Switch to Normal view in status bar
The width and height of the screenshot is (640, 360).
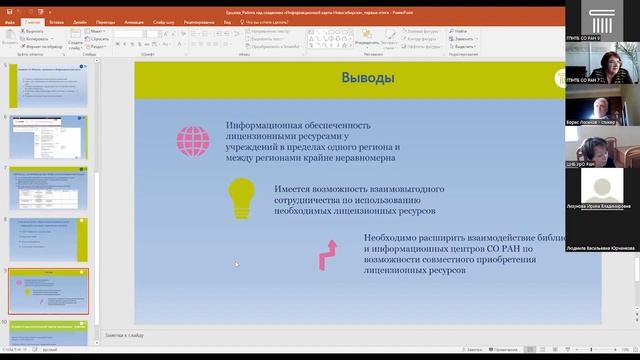pos(530,349)
